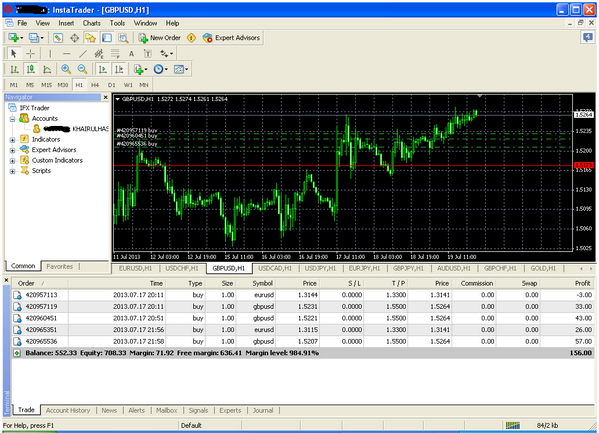Open the Strategy Tester magnifier icon
599x433 pixels.
(123, 38)
